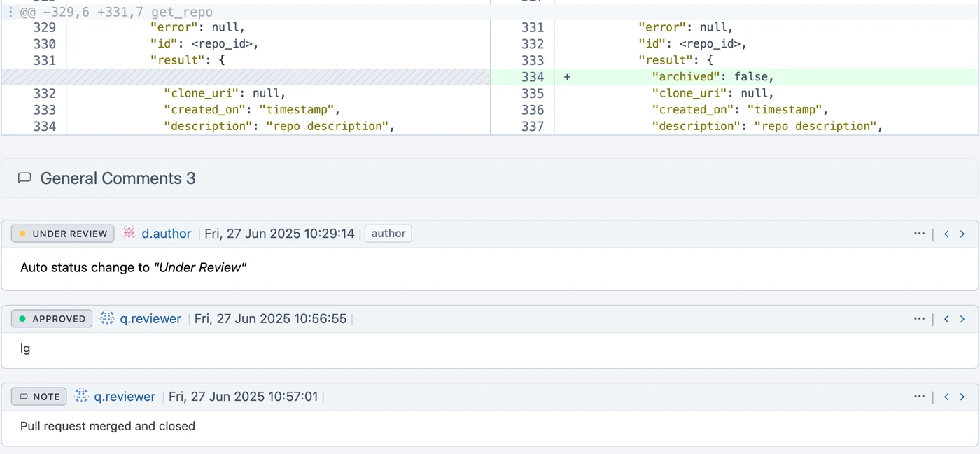This screenshot has width=980, height=454.
Task: Click the APPROVED status badge
Action: point(52,318)
